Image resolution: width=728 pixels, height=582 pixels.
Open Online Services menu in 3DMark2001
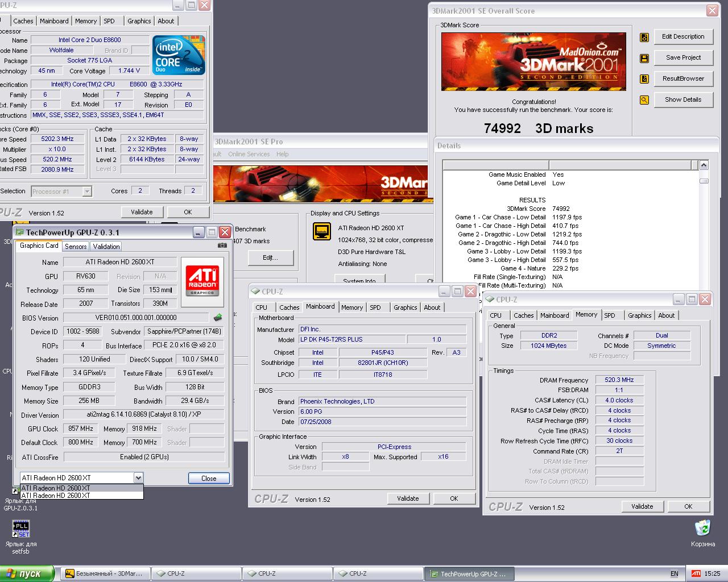(249, 154)
